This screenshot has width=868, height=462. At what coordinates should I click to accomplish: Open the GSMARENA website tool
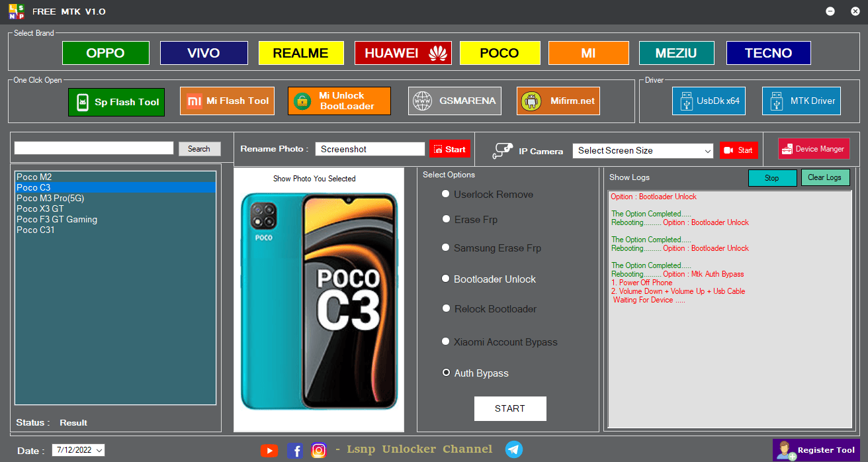click(455, 101)
